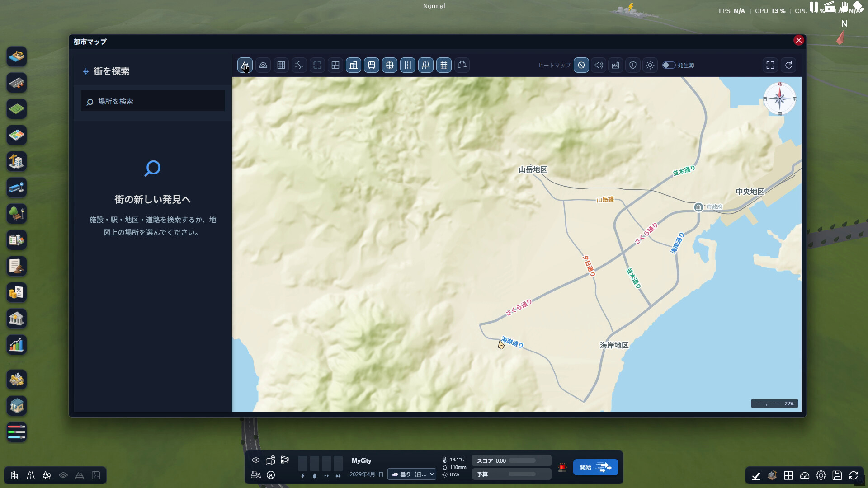Open the bulldozer tool in bottom bar

coord(256,475)
